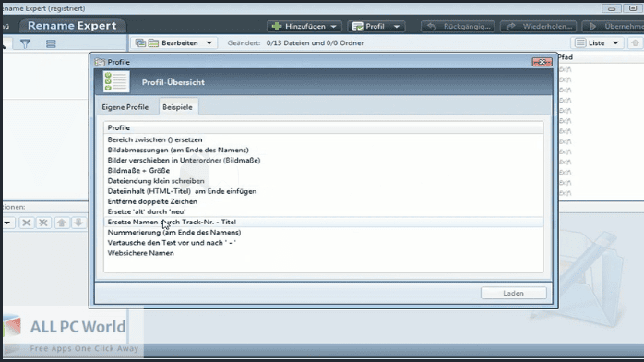
Task: Switch to the Eigene Profile tab
Action: click(125, 107)
